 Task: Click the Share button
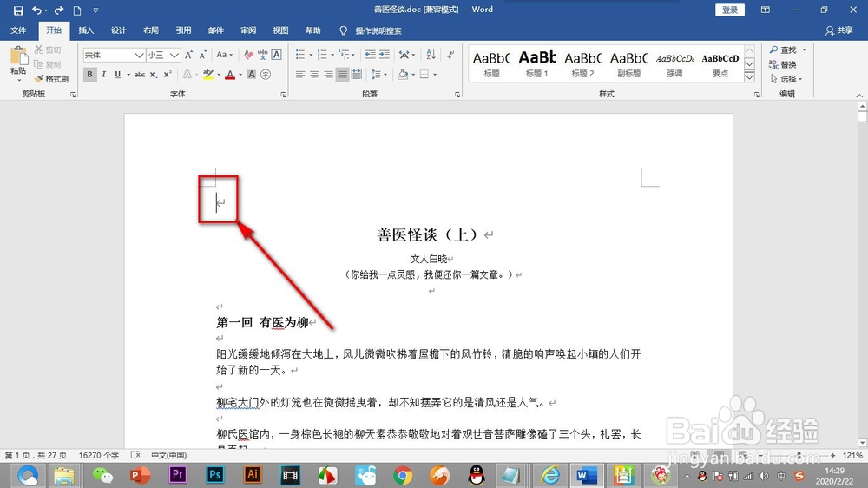[x=838, y=30]
